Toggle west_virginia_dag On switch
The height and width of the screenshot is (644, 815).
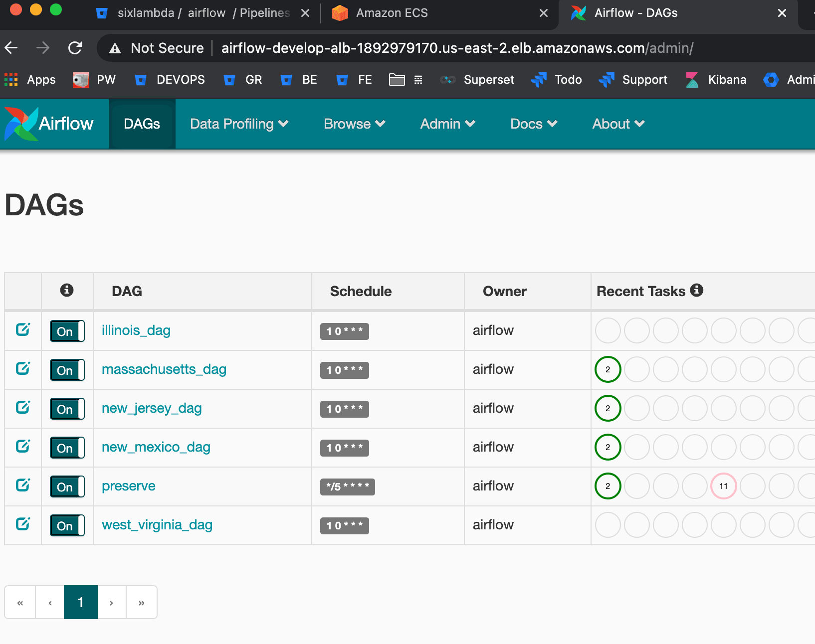pos(67,525)
